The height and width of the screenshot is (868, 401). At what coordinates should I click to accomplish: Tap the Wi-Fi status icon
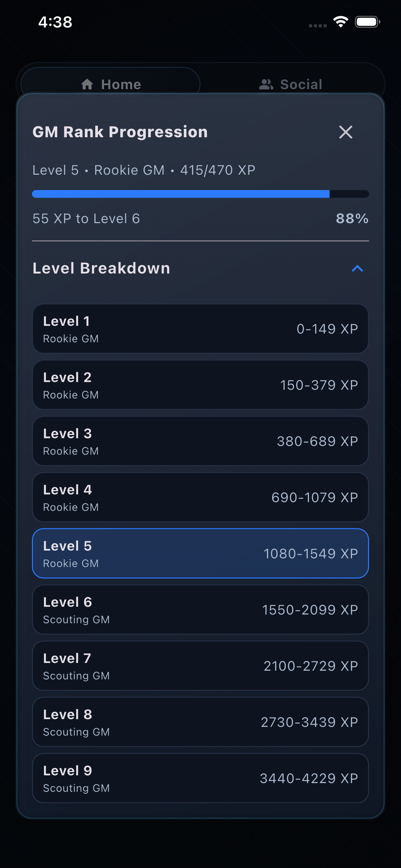pyautogui.click(x=340, y=21)
